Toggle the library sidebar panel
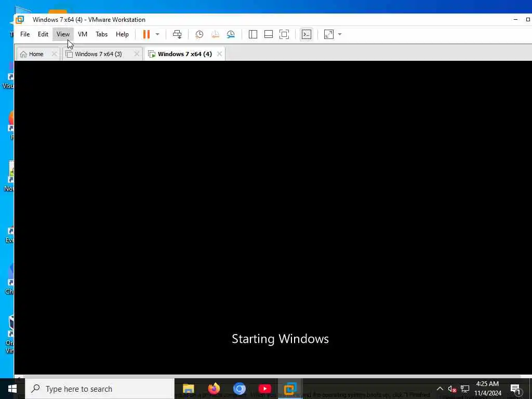Screen dimensions: 532x399 (x=253, y=34)
